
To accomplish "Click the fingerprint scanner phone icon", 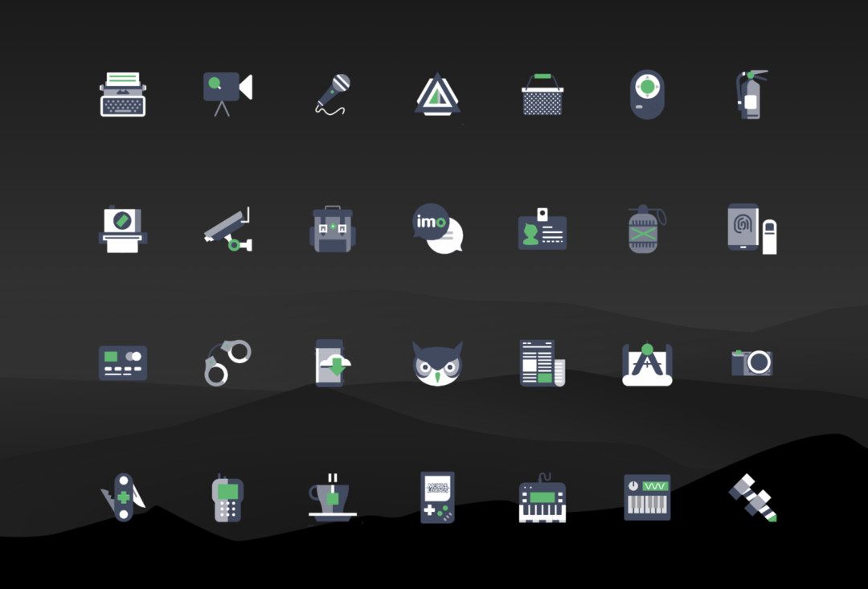I will click(x=751, y=229).
